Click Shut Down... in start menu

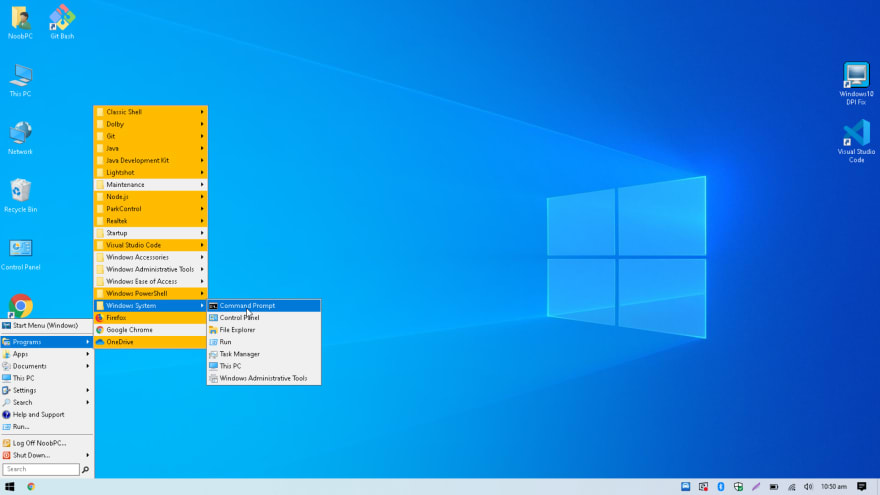[x=47, y=455]
